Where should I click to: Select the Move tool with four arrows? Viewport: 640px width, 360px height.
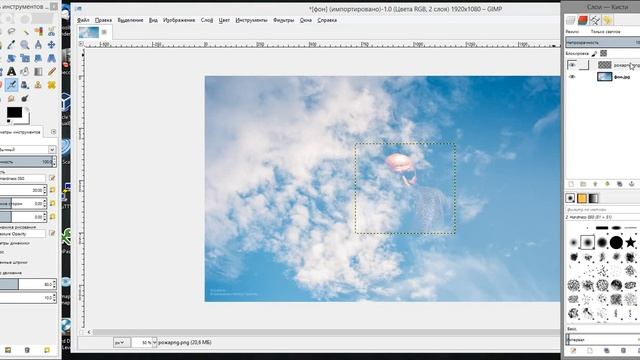tap(51, 44)
